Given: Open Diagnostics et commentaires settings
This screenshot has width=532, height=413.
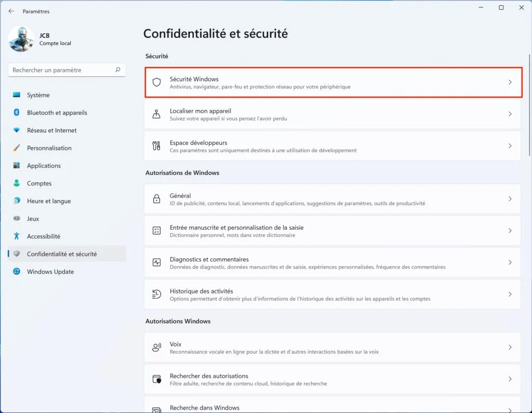Looking at the screenshot, I should pyautogui.click(x=332, y=262).
